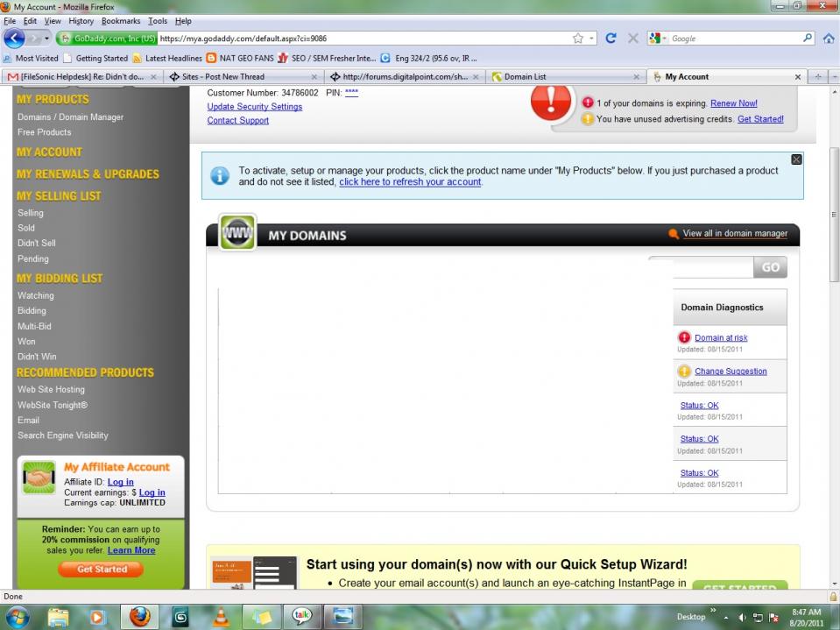Image resolution: width=840 pixels, height=630 pixels.
Task: Click the Learn More affiliate link
Action: (131, 550)
